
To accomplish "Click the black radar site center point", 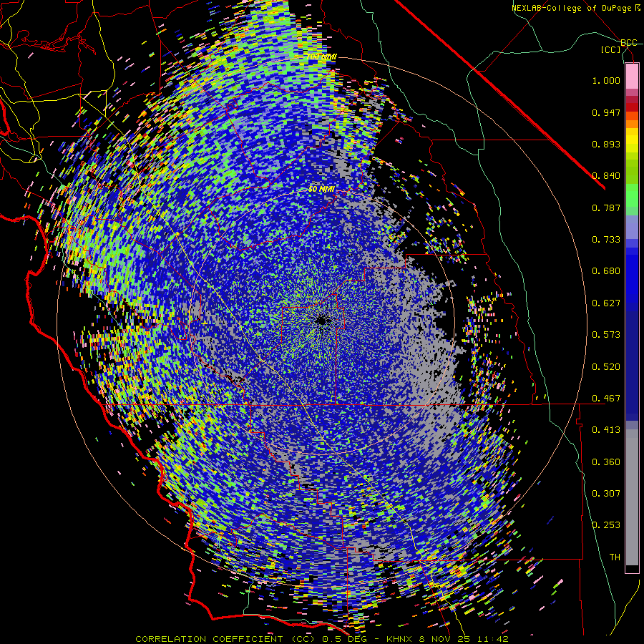I will point(323,321).
